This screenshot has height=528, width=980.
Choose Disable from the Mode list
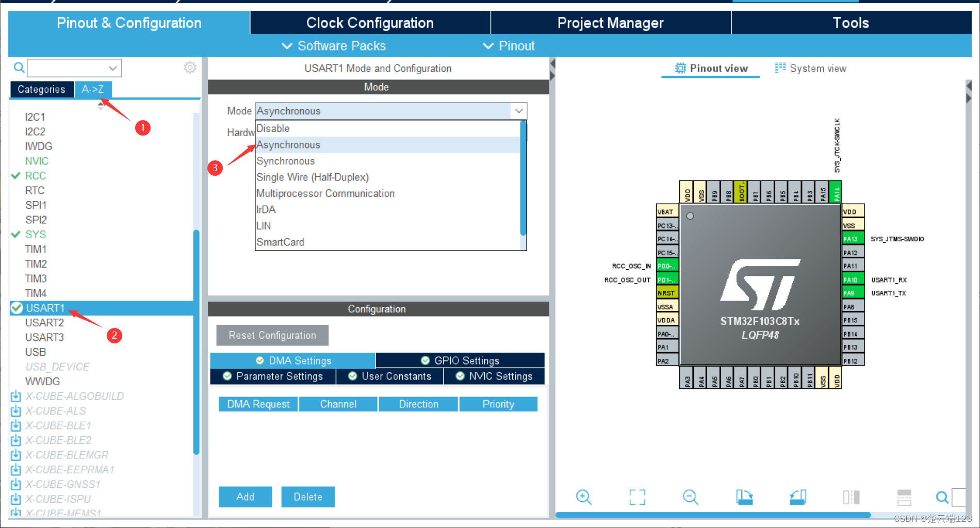coord(387,128)
